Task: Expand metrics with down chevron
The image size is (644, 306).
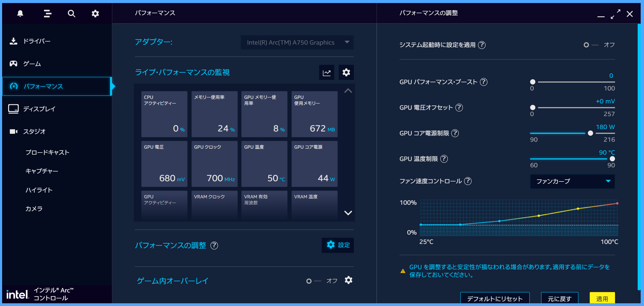Action: pos(348,213)
